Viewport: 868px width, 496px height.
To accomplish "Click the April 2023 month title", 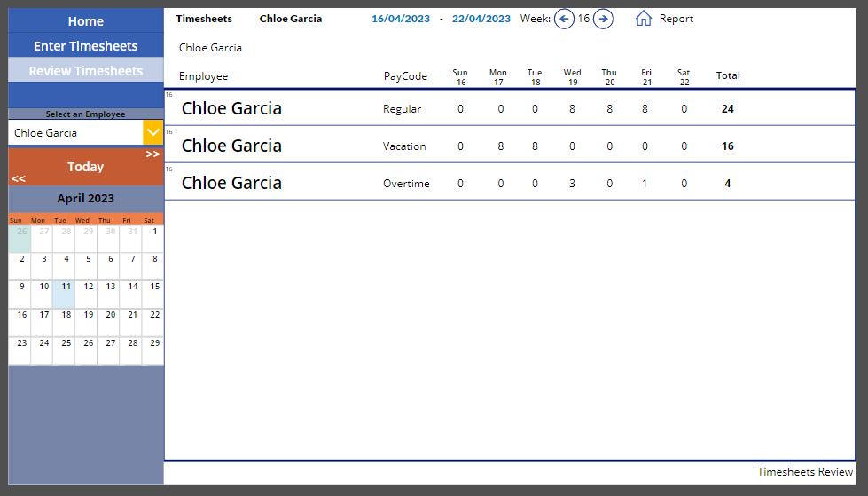I will [x=86, y=199].
